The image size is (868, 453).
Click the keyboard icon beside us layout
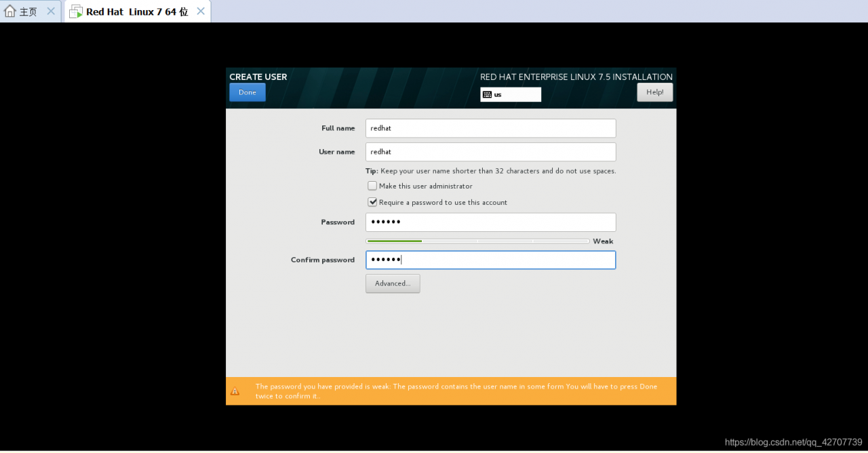(487, 95)
